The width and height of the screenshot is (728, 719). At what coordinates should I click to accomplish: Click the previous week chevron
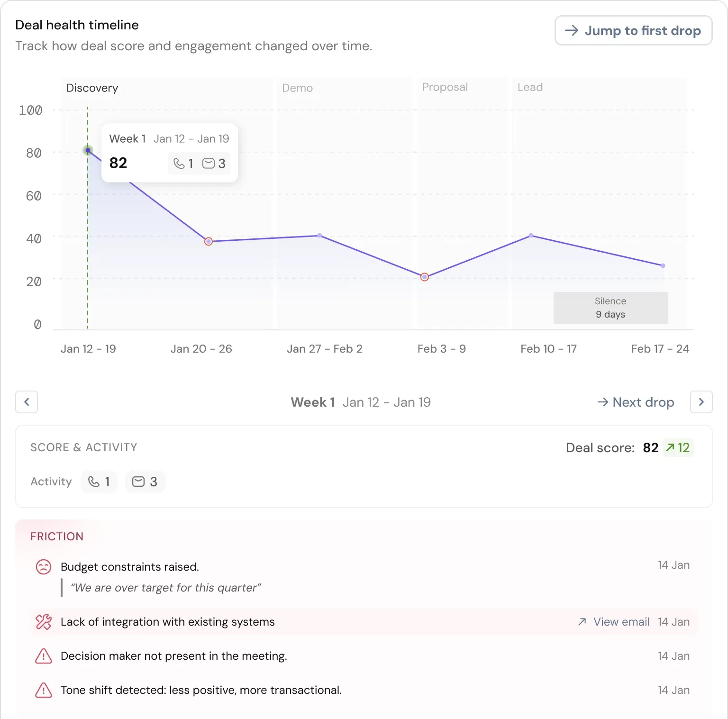(27, 402)
